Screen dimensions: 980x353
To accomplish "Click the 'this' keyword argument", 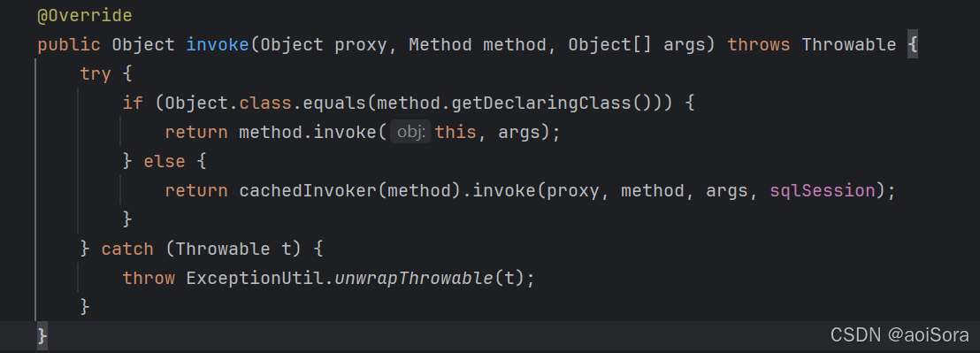I will tap(456, 133).
